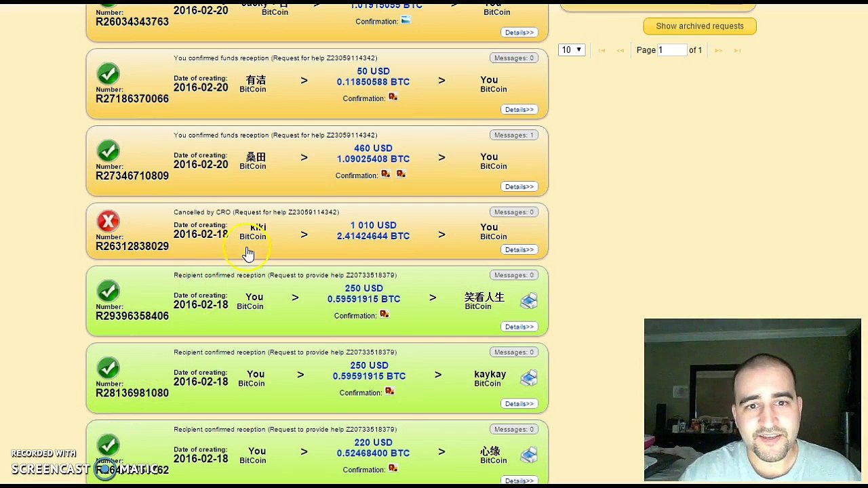Click amount 0.11850588 BTC
This screenshot has height=488, width=868.
373,82
